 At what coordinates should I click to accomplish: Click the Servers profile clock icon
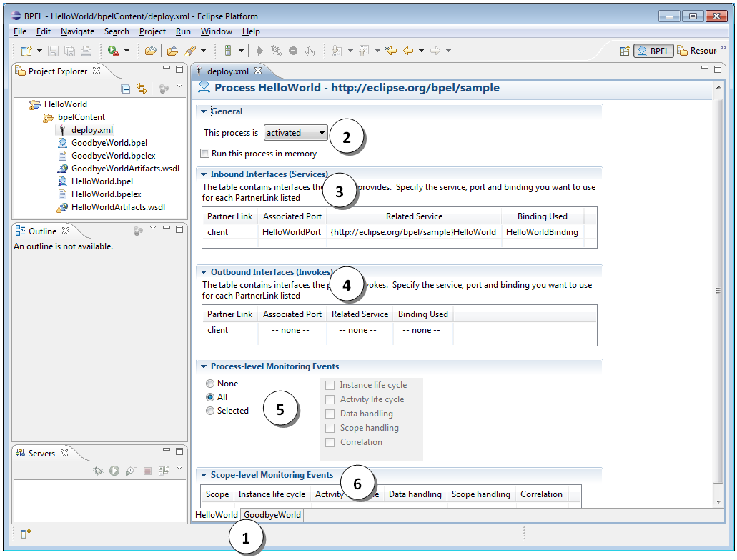[x=131, y=471]
